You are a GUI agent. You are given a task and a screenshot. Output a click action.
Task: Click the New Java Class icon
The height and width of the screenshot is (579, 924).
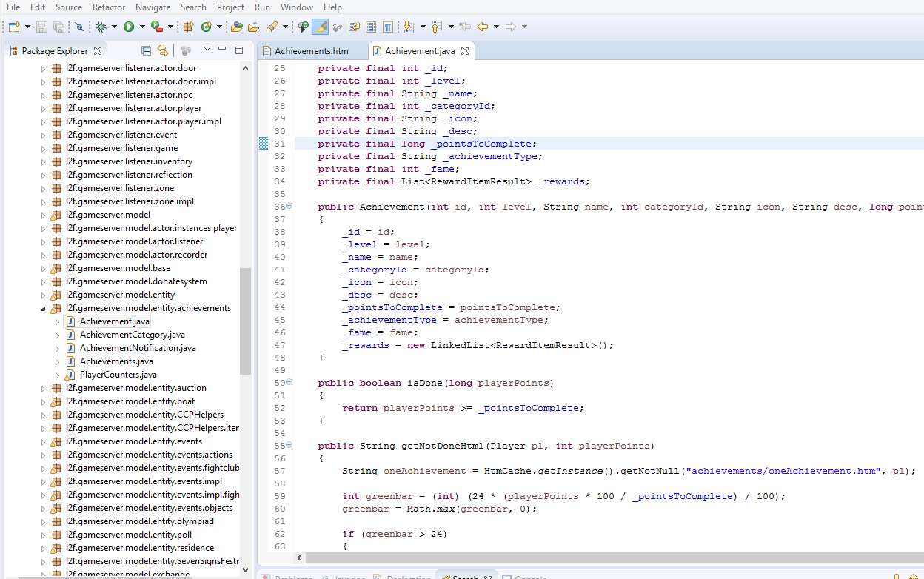point(207,27)
